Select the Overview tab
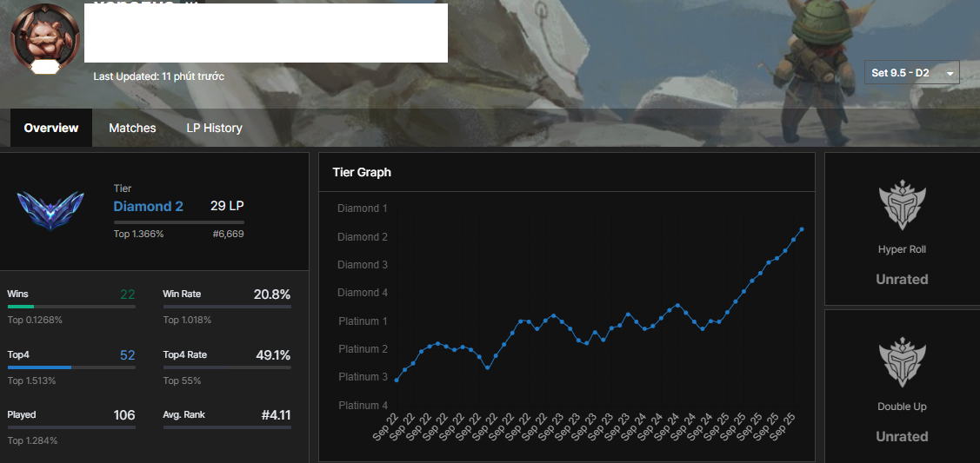This screenshot has height=463, width=980. click(x=51, y=128)
